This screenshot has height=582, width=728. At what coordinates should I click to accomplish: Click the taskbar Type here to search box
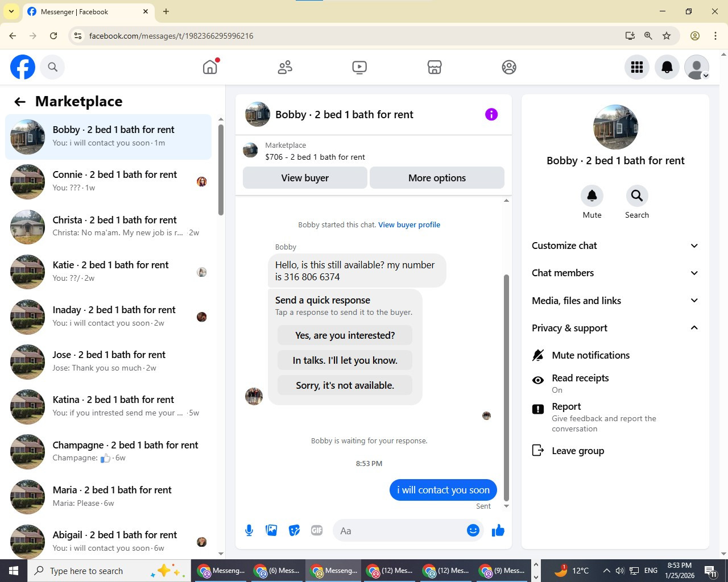(x=108, y=571)
